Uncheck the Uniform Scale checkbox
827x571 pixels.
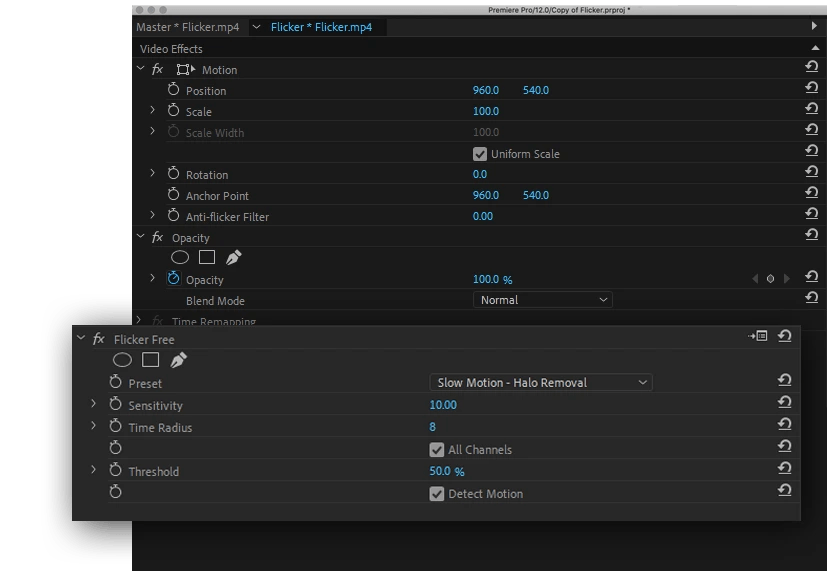tap(479, 154)
